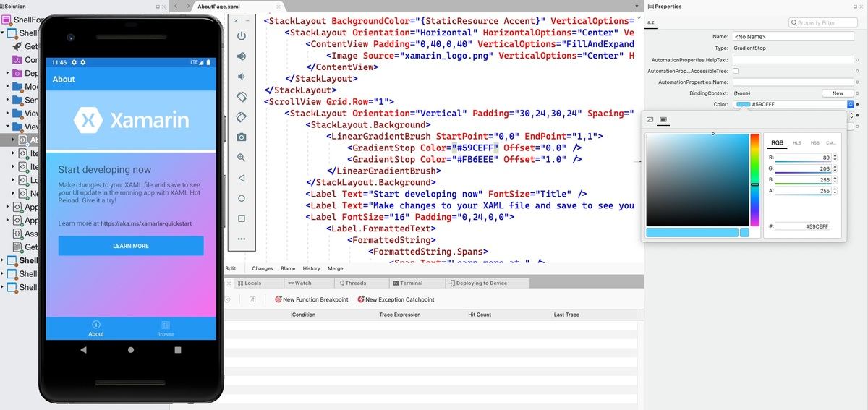Expand the Dep folder in Solution tree
The height and width of the screenshot is (410, 868).
[8, 73]
